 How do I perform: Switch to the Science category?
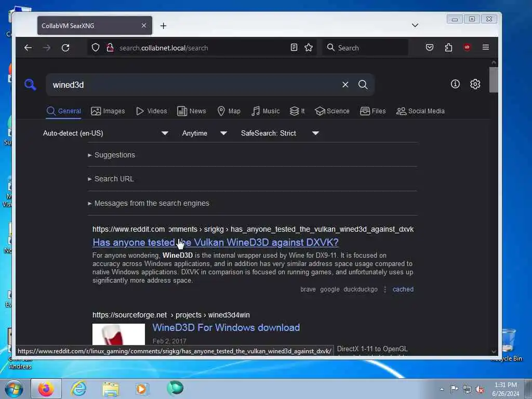pyautogui.click(x=332, y=111)
